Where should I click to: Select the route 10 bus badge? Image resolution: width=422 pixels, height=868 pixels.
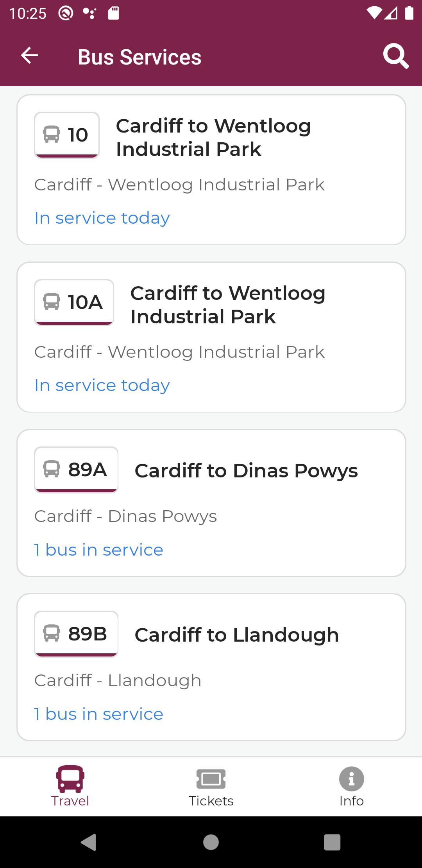coord(67,135)
